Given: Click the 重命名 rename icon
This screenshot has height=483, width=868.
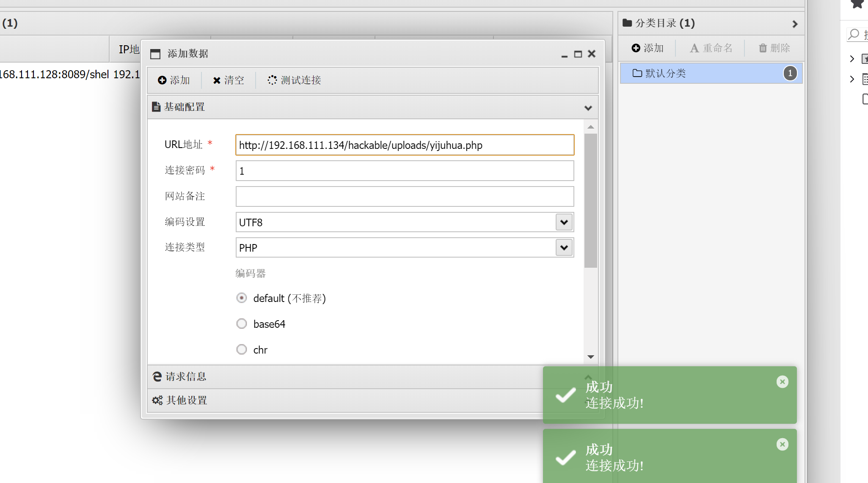Looking at the screenshot, I should tap(694, 48).
